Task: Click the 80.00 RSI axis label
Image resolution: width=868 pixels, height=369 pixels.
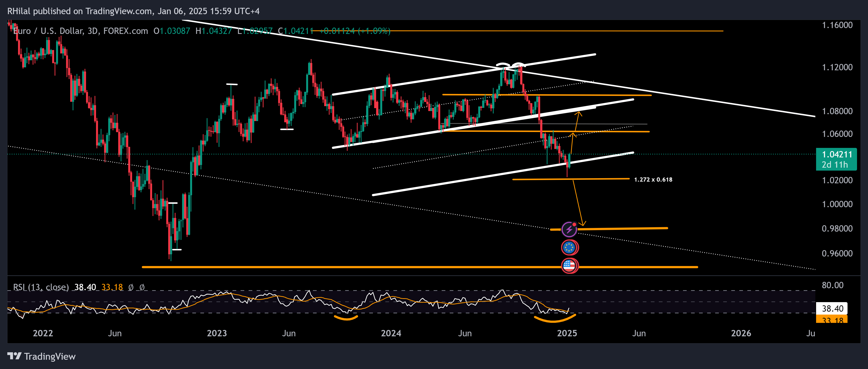Action: (x=832, y=285)
